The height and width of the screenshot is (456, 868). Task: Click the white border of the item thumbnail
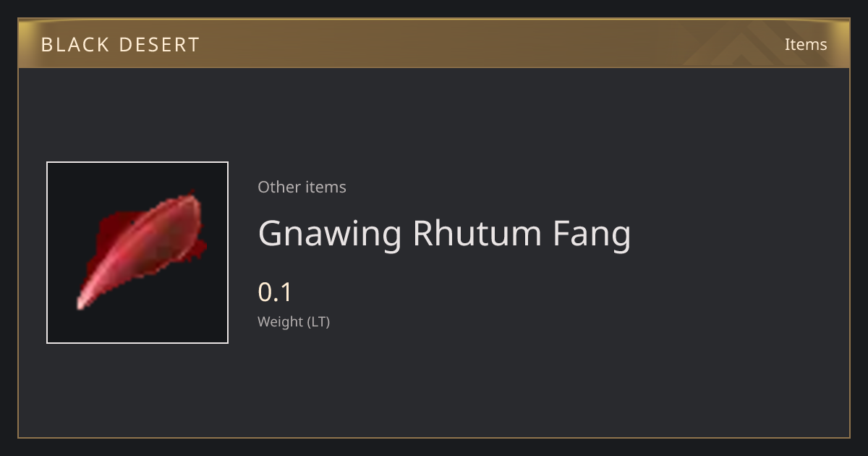(x=137, y=162)
